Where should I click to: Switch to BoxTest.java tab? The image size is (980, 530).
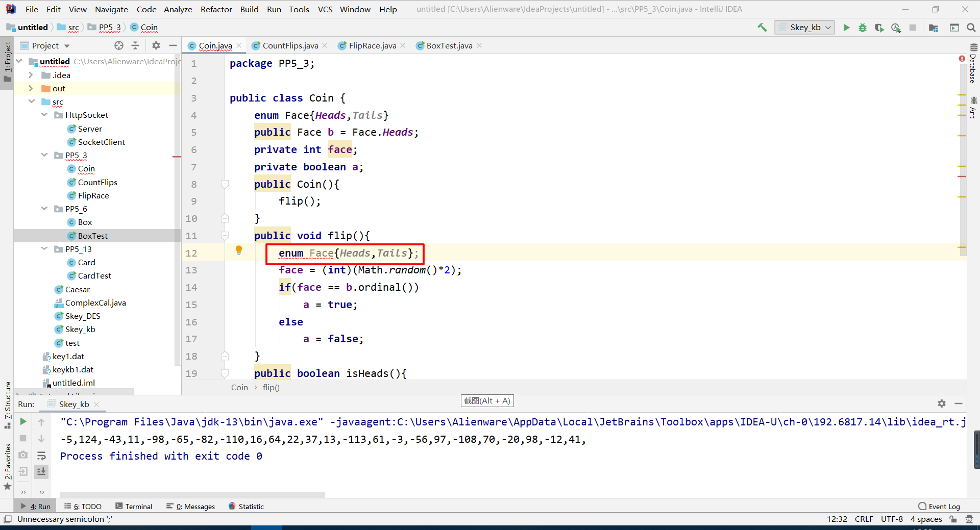449,45
